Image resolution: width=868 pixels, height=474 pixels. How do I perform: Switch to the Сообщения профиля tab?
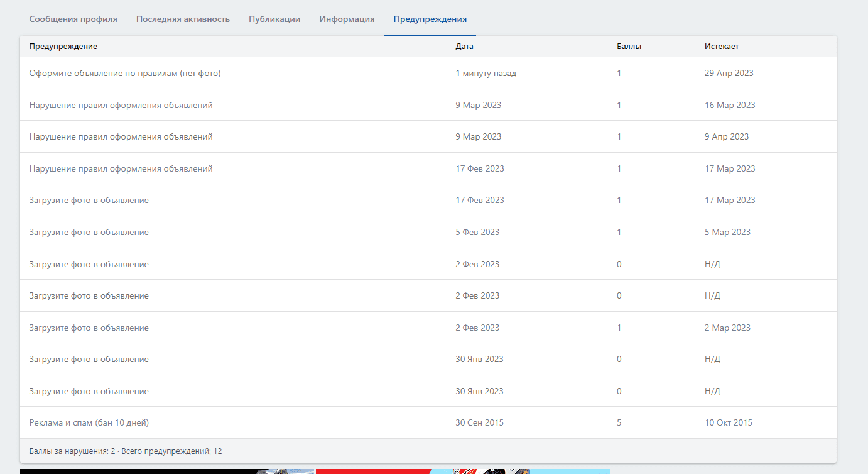73,19
